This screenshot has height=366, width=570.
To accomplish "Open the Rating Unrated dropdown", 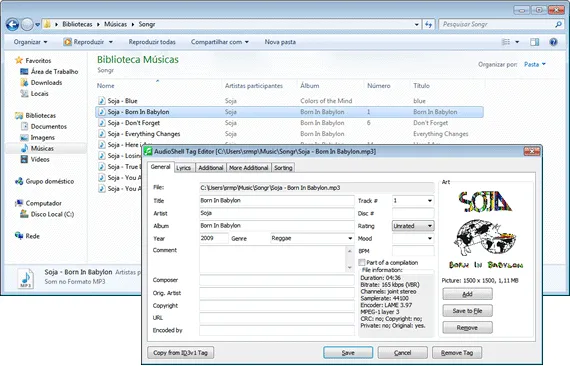I will 430,226.
